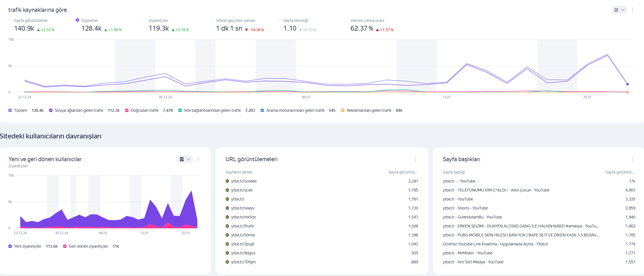The height and width of the screenshot is (276, 644).
Task: Open three-dot menu of traffic sources widget
Action: pyautogui.click(x=633, y=10)
